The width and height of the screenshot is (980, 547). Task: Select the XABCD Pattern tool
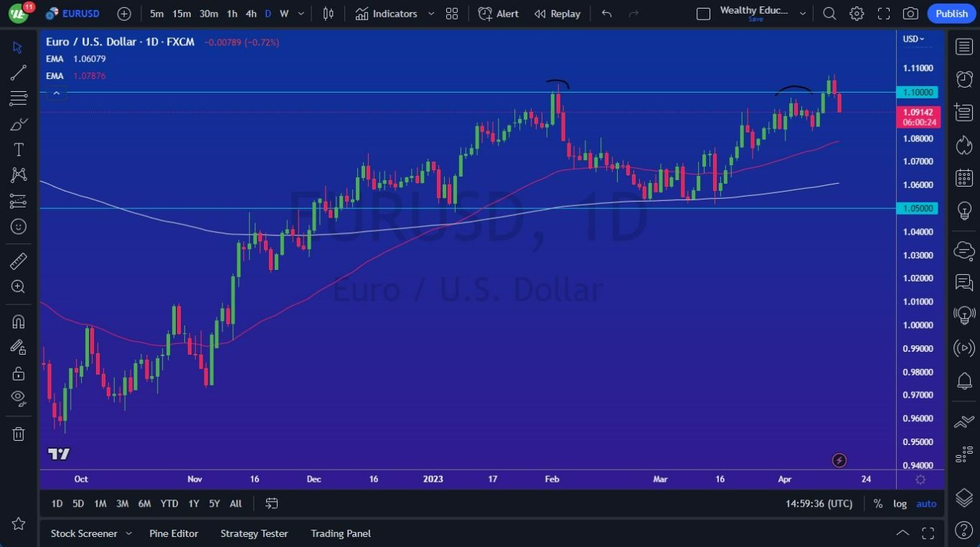click(x=18, y=174)
